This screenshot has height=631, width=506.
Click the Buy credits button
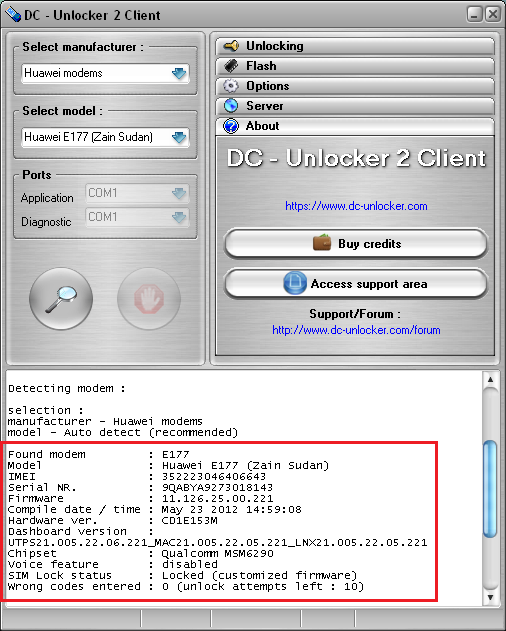(356, 243)
